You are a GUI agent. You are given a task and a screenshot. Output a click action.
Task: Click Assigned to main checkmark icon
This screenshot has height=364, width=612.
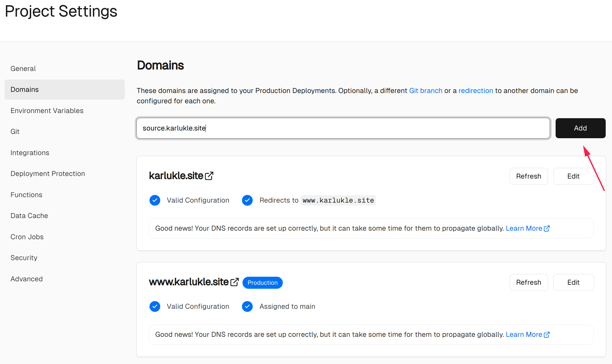coord(247,306)
